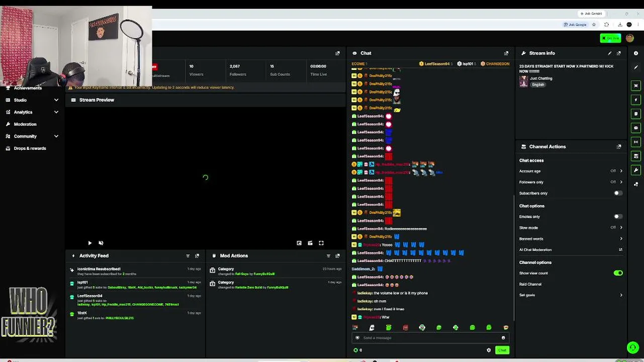Viewport: 644px width, 362px height.
Task: Unmute the stream preview audio
Action: [x=101, y=243]
